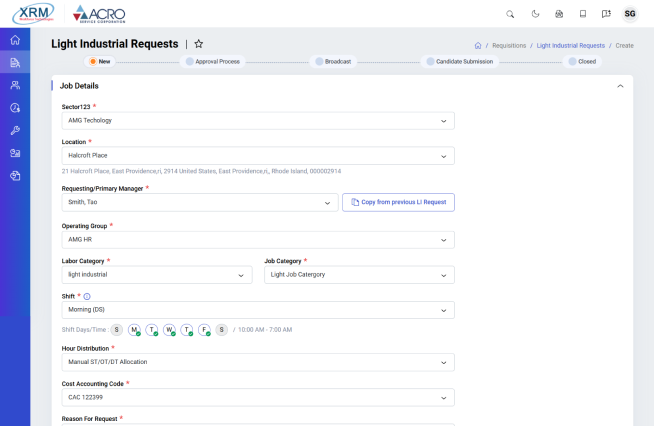654x426 pixels.
Task: Follow Light Industrial Requests breadcrumb link
Action: [570, 45]
